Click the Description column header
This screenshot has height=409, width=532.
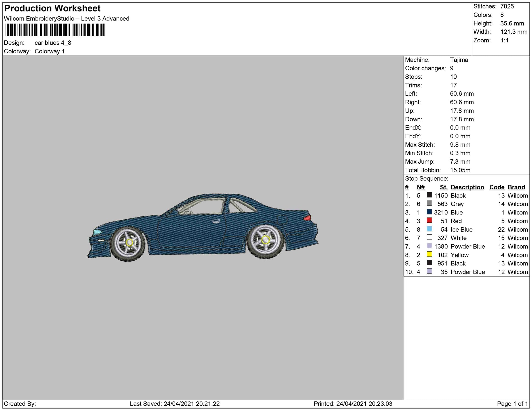coord(467,187)
